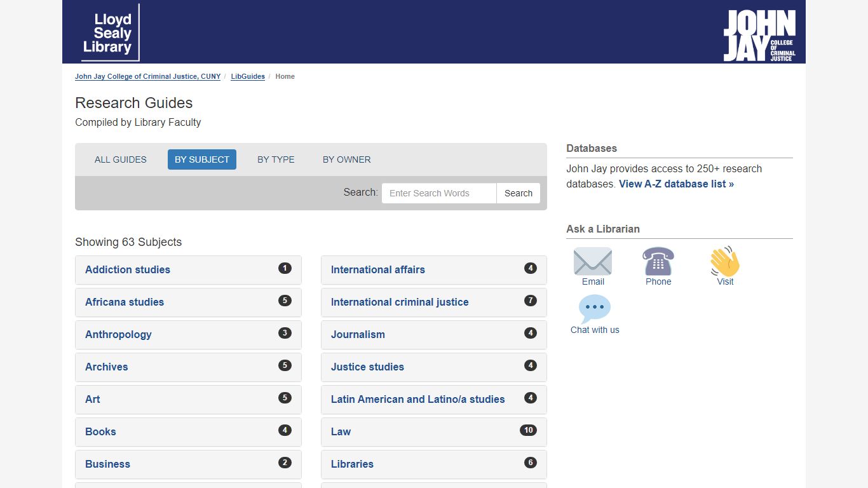
Task: Expand the Art subject
Action: [x=188, y=400]
